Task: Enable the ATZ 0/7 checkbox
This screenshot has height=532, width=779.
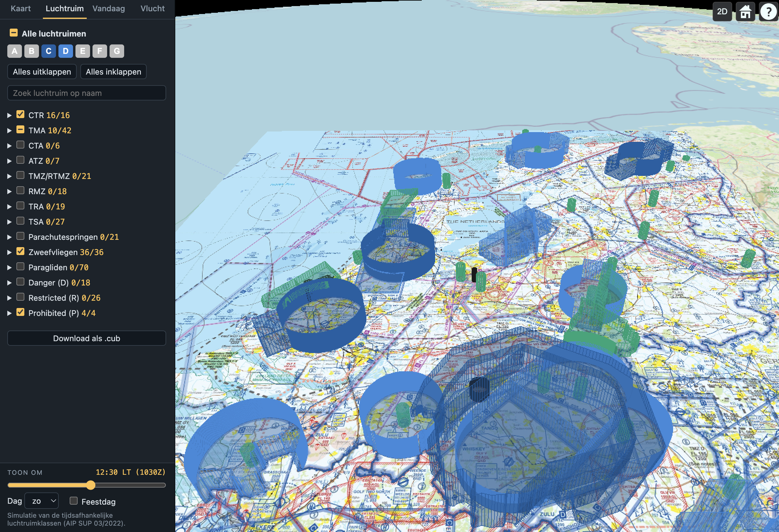Action: pos(20,160)
